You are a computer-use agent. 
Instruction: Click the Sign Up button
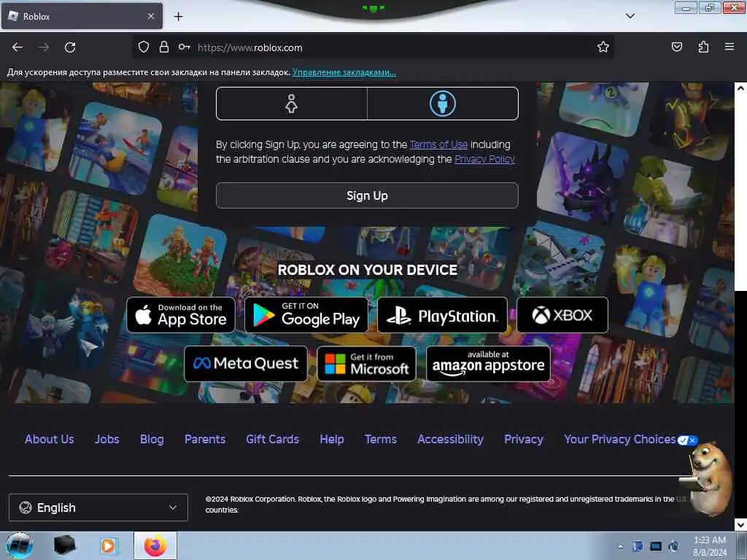point(367,195)
